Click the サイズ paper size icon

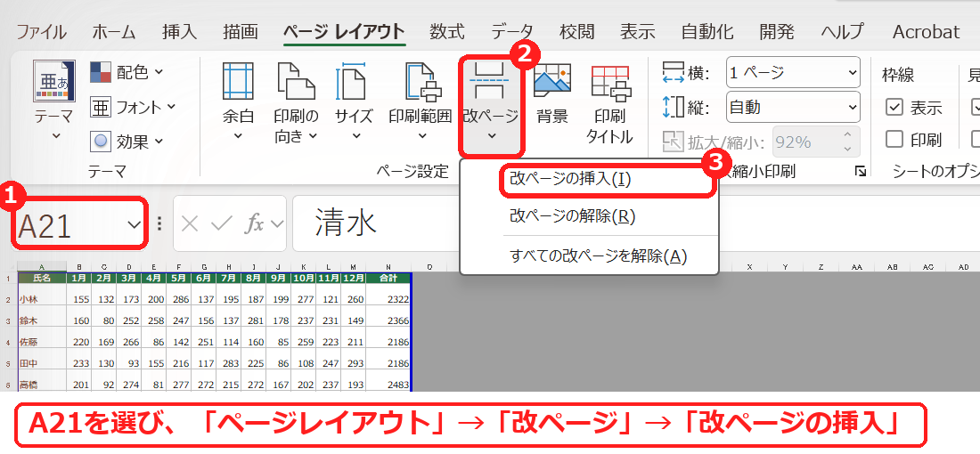click(353, 81)
